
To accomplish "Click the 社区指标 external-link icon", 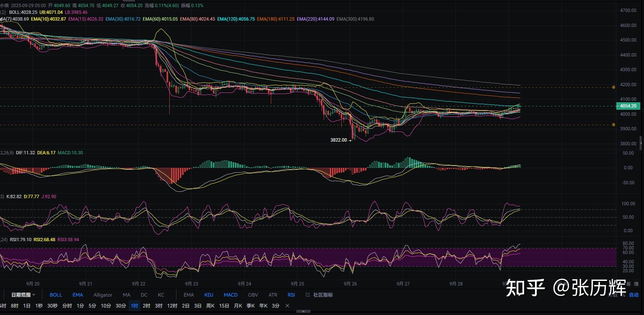I will tap(308, 295).
